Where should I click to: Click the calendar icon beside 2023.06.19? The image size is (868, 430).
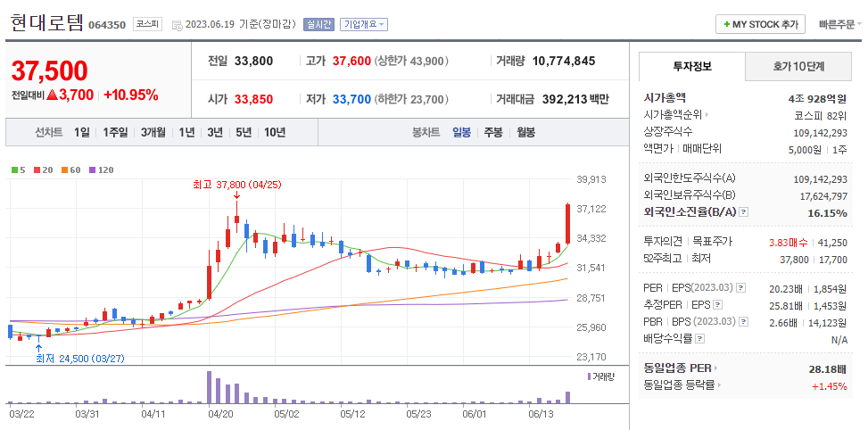point(178,25)
